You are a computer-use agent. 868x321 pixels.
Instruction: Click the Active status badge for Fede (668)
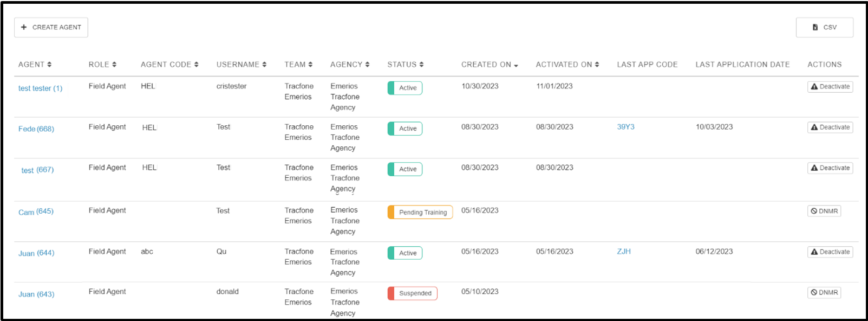point(405,129)
